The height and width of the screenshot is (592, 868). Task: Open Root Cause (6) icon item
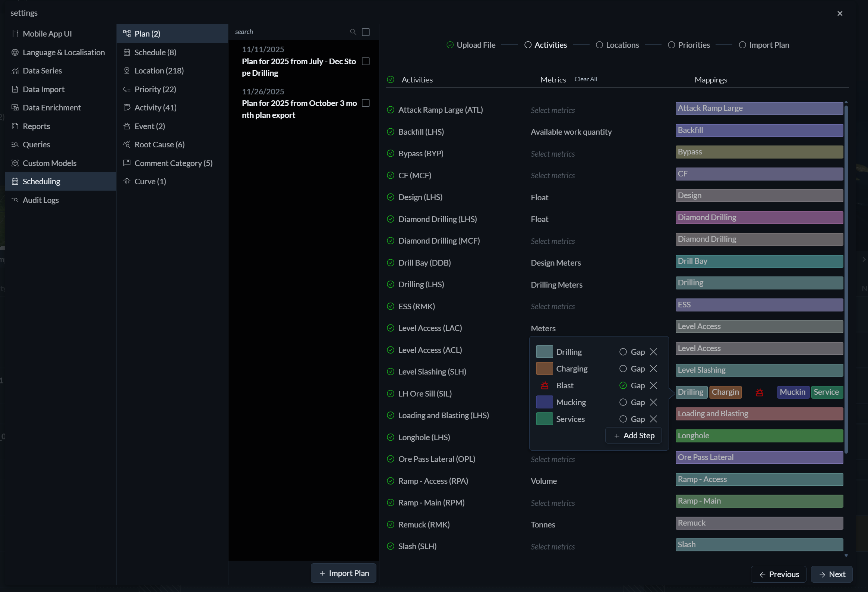click(127, 144)
